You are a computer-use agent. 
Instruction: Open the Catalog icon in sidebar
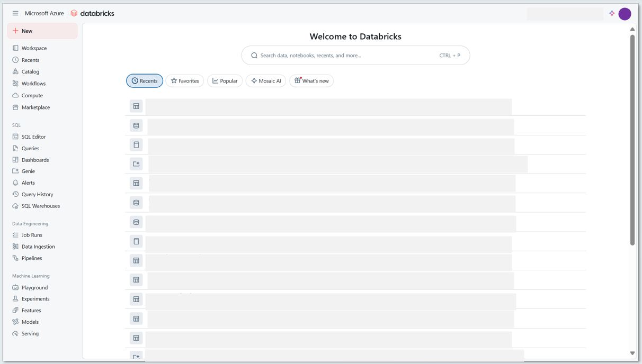pos(15,71)
